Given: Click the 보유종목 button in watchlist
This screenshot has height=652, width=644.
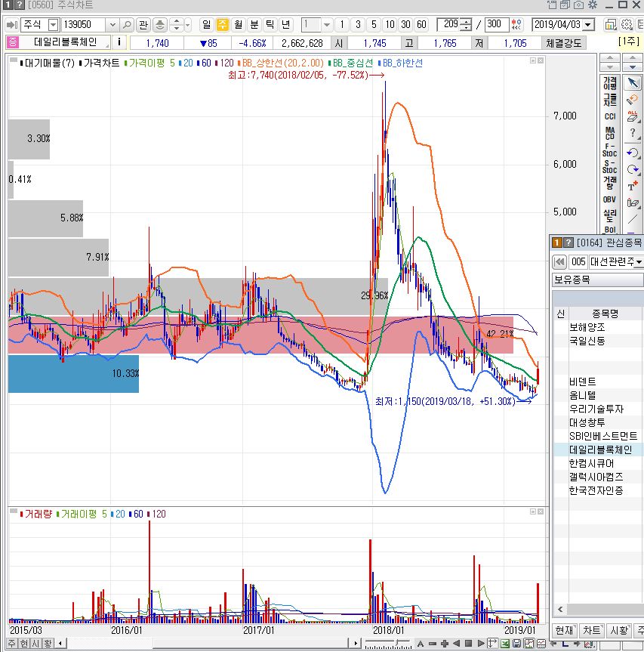Looking at the screenshot, I should click(597, 280).
